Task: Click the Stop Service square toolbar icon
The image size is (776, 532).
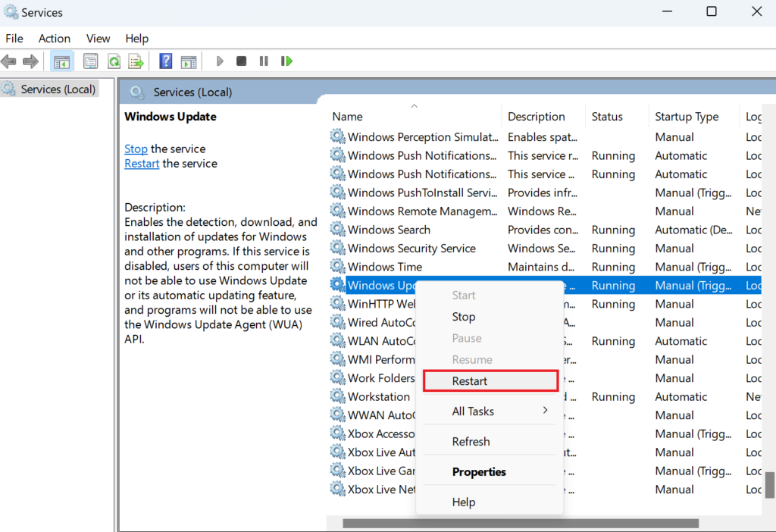Action: pos(241,61)
